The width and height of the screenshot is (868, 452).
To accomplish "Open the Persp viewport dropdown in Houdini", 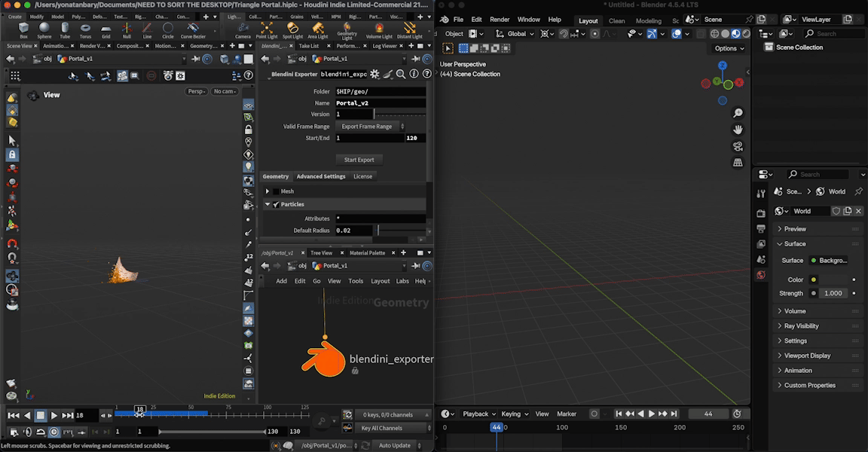I will click(197, 91).
